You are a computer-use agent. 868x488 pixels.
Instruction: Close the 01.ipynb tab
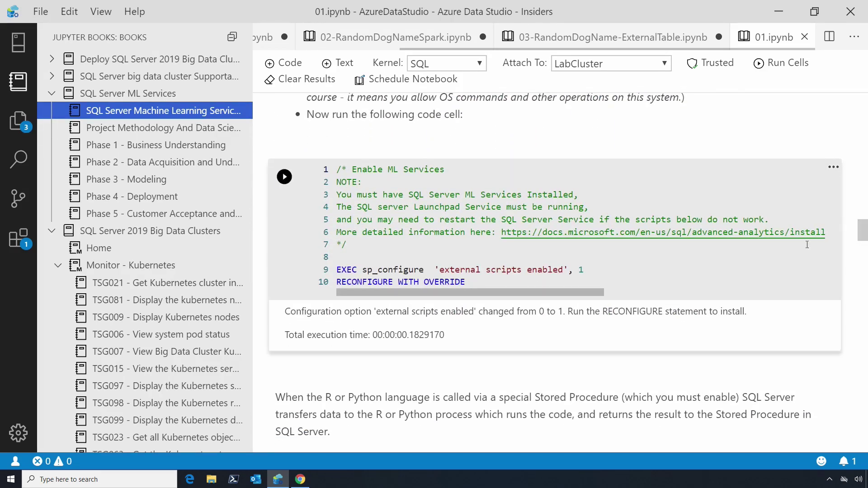click(804, 37)
